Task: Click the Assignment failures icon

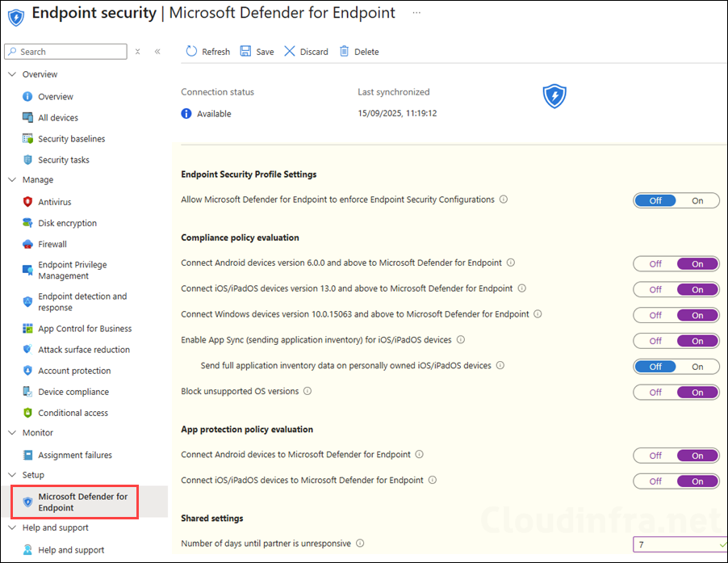Action: [28, 455]
